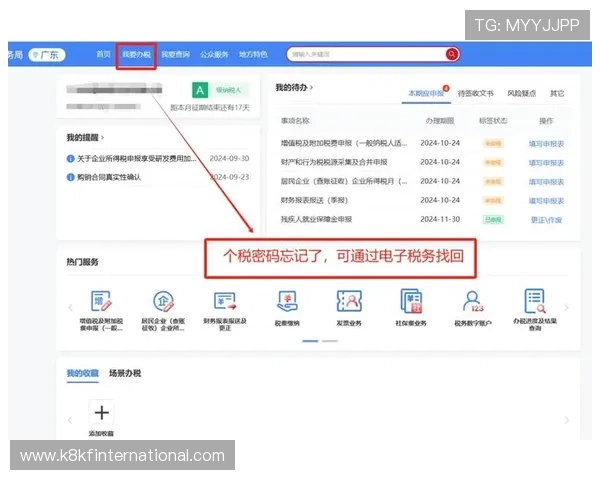
Task: Click 填写申报表 for 财务报表报送 row
Action: [x=546, y=201]
